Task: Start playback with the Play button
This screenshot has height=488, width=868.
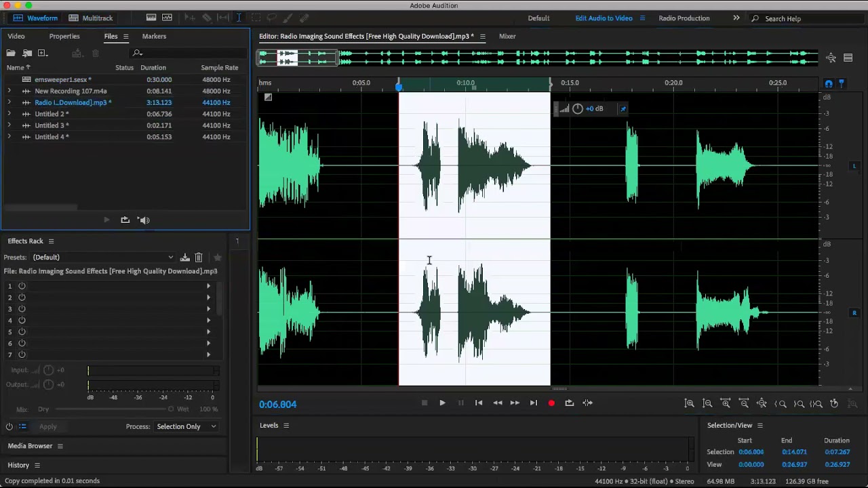Action: pyautogui.click(x=442, y=403)
